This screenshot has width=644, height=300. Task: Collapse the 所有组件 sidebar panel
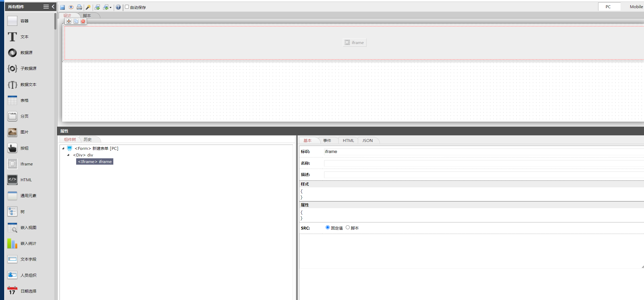click(53, 7)
